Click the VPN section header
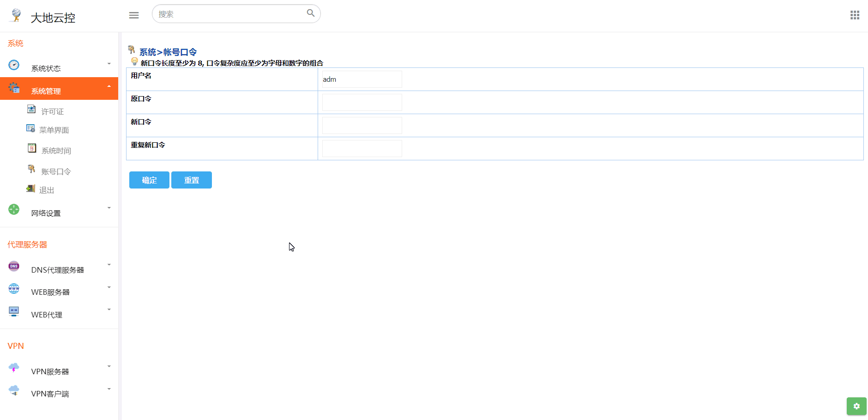Viewport: 868px width, 420px height. tap(16, 346)
